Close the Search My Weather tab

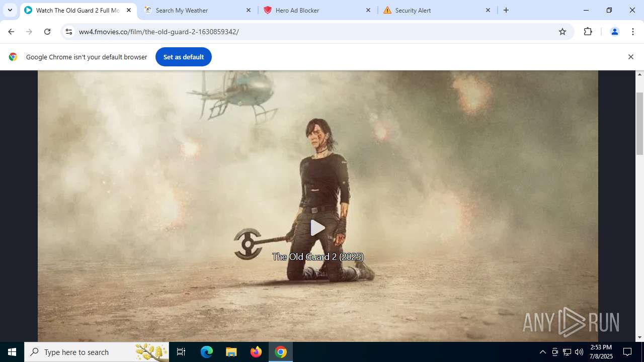(249, 10)
